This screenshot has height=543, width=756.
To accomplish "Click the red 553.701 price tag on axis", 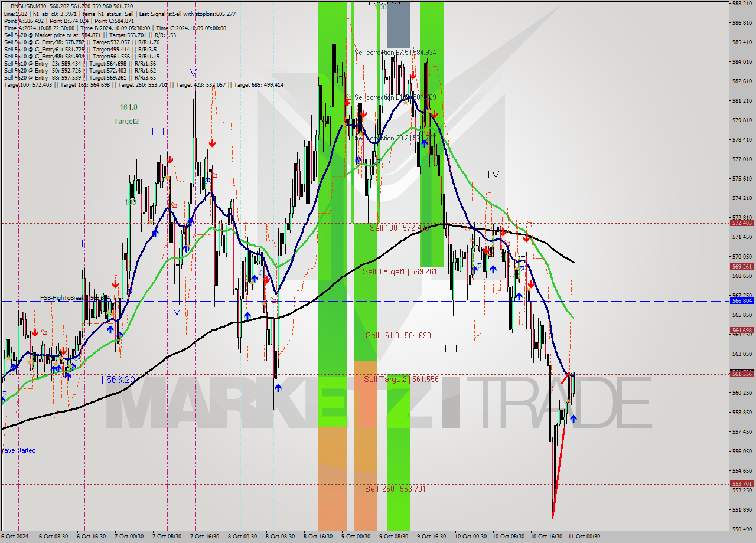I will click(x=742, y=483).
